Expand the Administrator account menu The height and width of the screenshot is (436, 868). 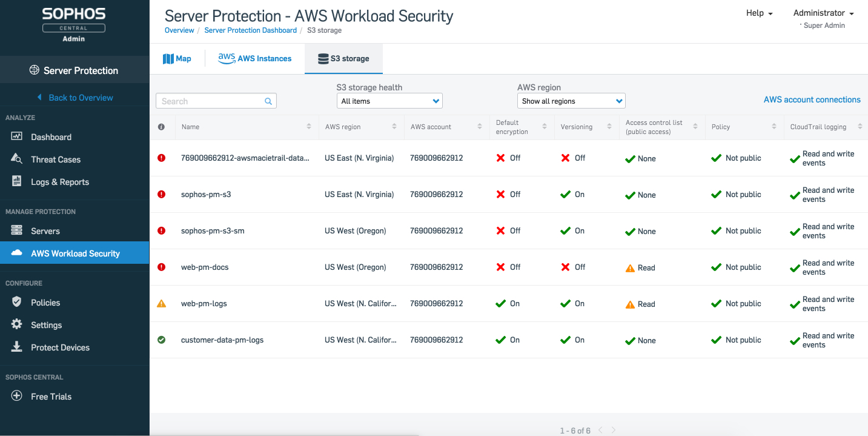click(x=823, y=13)
